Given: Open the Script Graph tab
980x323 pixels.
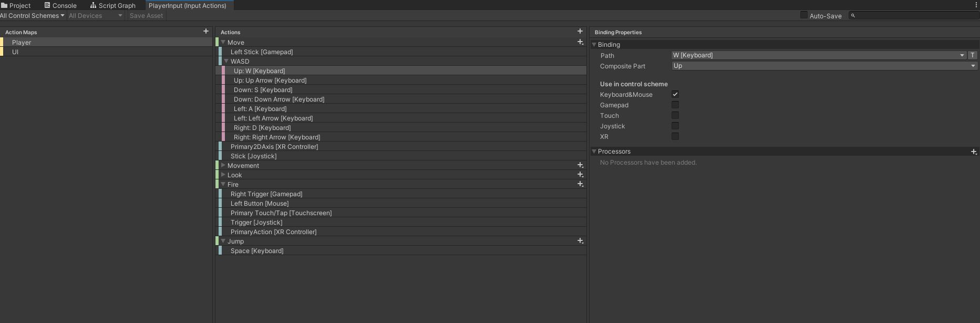Looking at the screenshot, I should [x=113, y=5].
